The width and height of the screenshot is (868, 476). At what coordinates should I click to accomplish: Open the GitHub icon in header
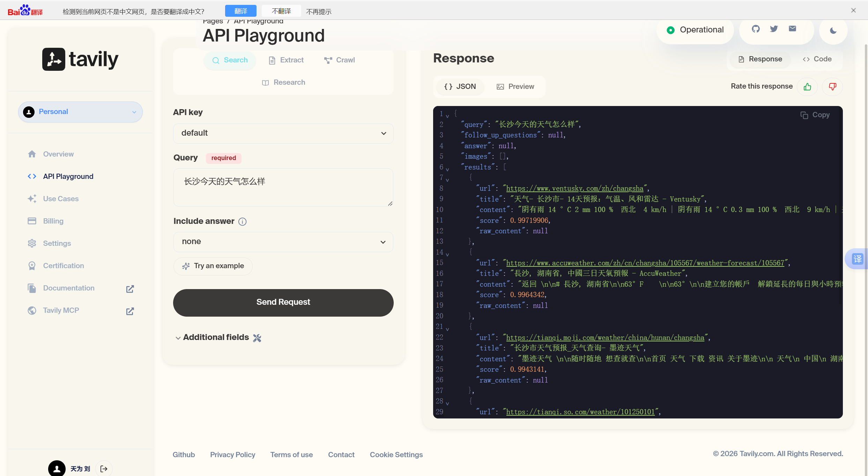tap(756, 29)
